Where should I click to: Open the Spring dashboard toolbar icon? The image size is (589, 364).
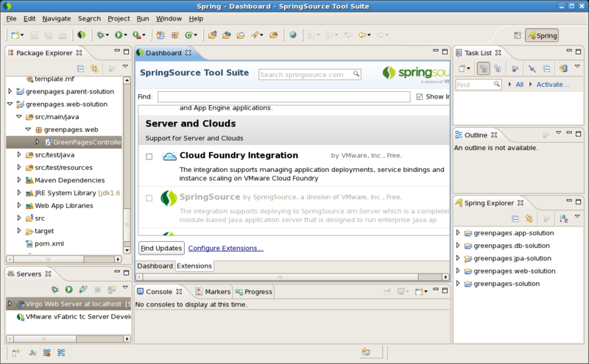pyautogui.click(x=82, y=35)
